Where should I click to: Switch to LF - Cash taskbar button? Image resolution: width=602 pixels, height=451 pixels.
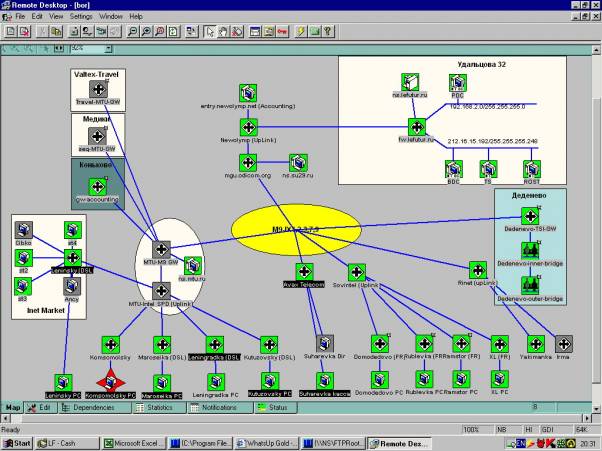(67, 443)
